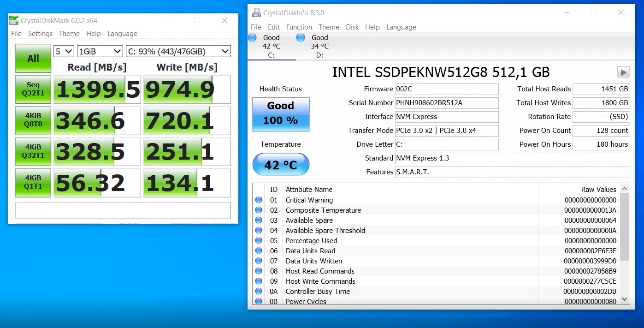Start the 4KiB Q1T1 benchmark
The width and height of the screenshot is (644, 328).
click(33, 182)
